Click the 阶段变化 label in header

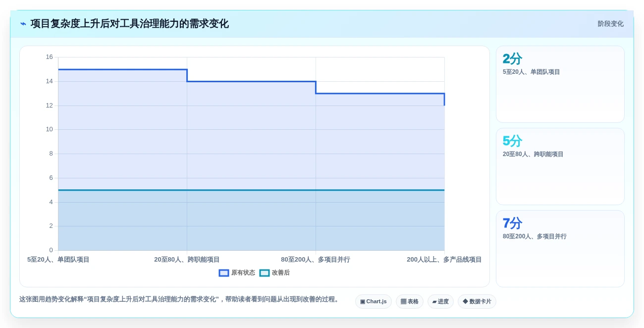610,24
